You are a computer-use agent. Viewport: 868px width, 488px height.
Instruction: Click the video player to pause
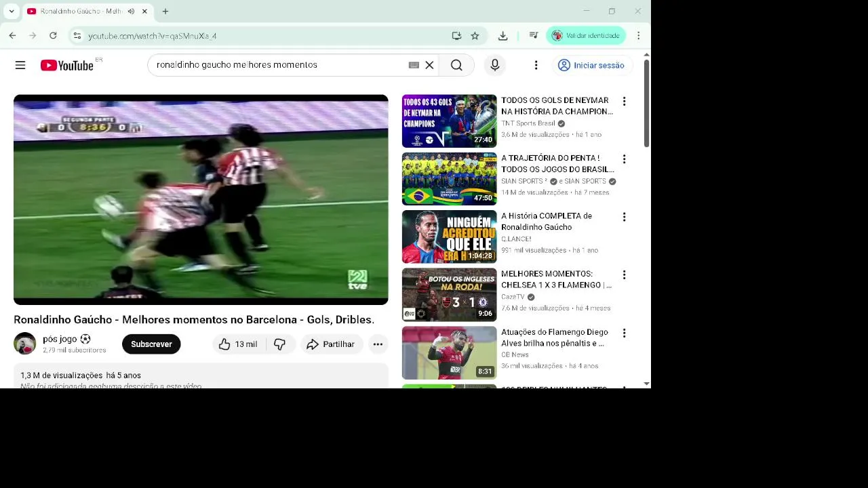[x=201, y=200]
